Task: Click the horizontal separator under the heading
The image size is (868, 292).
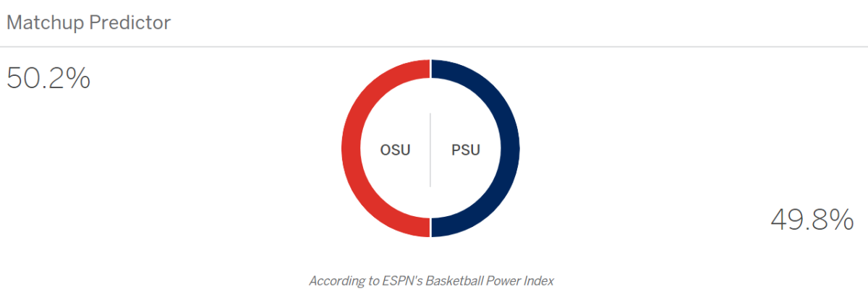Action: click(434, 47)
